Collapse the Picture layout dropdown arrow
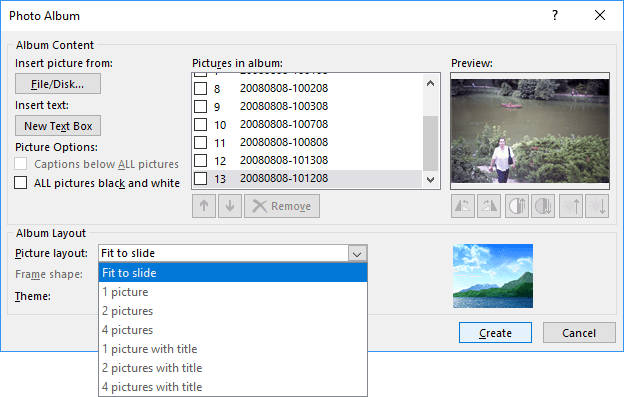 [x=357, y=253]
